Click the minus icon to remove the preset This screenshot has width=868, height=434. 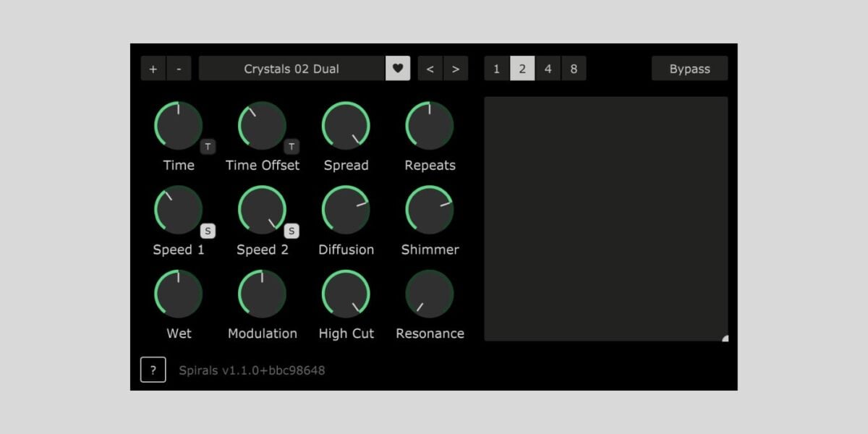pyautogui.click(x=179, y=68)
